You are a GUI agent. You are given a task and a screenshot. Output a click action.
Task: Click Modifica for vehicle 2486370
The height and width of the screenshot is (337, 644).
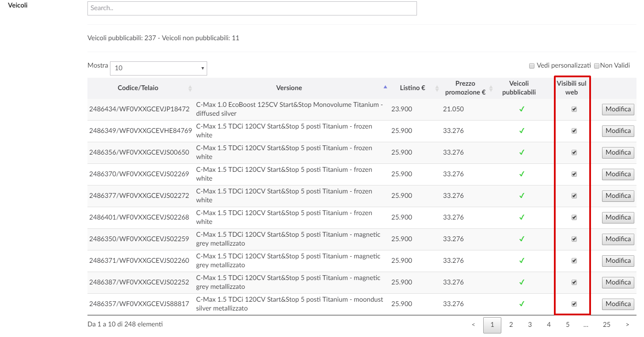tap(618, 174)
